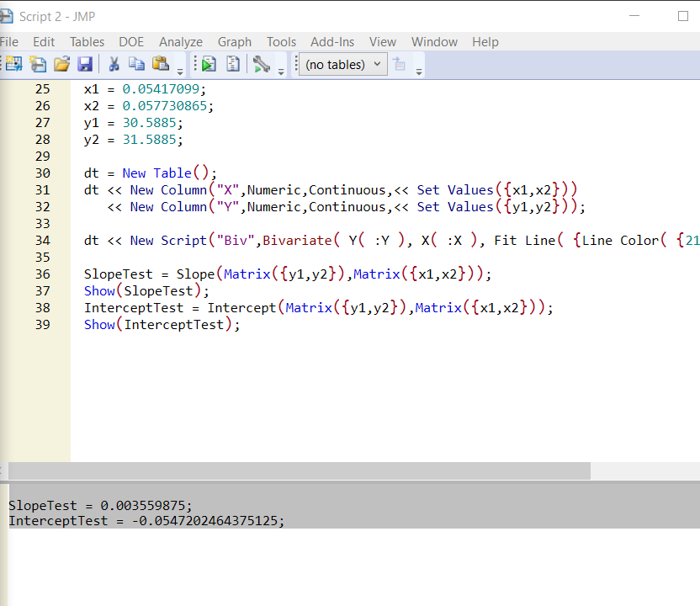Screen dimensions: 700x606
Task: Click the Open file folder icon
Action: [62, 63]
